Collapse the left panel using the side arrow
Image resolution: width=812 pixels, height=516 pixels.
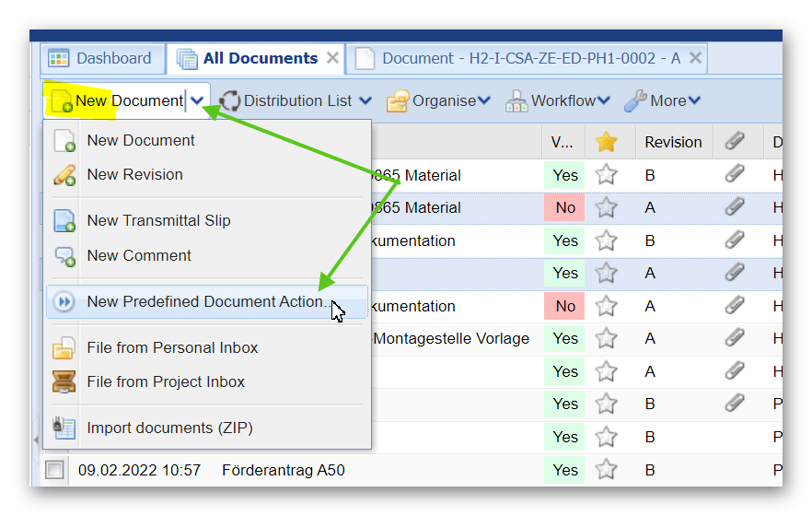[36, 440]
